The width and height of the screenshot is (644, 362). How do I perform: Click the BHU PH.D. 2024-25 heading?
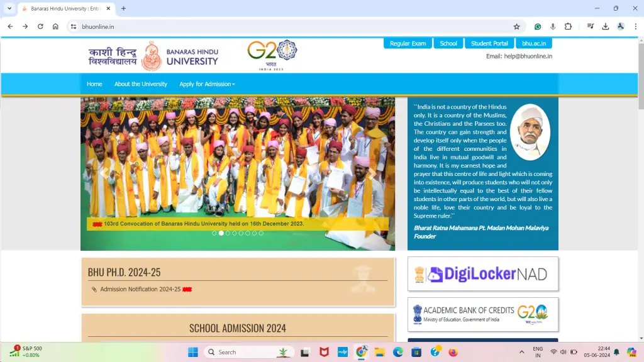tap(124, 272)
